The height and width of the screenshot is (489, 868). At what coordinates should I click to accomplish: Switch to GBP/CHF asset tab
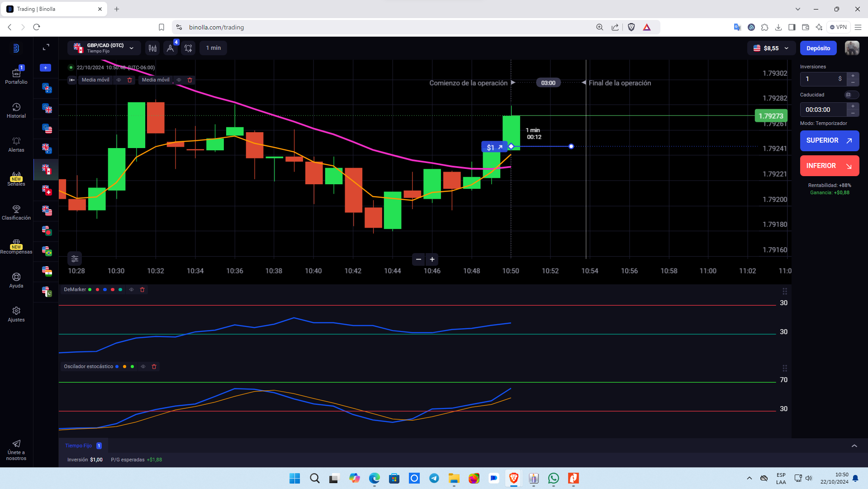point(47,190)
